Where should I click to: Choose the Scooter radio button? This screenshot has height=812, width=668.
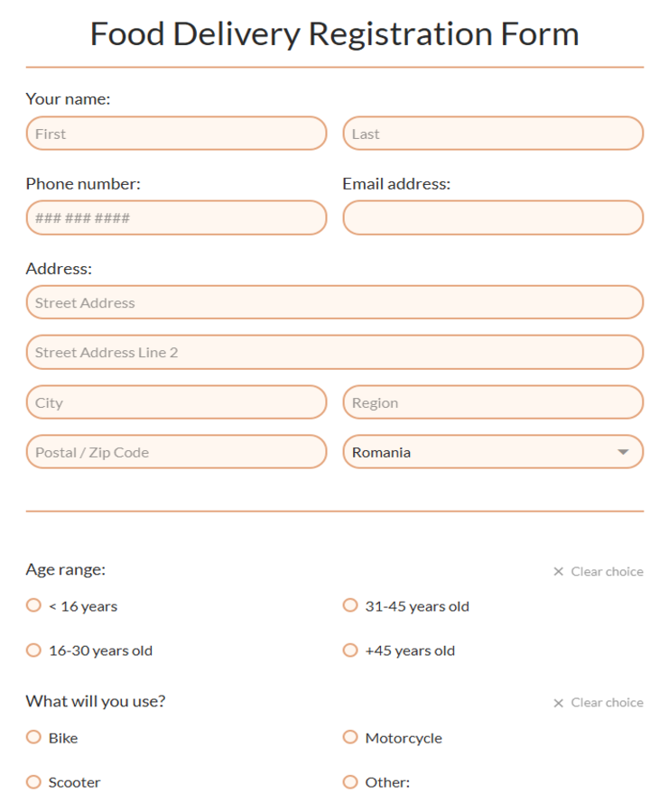(34, 781)
